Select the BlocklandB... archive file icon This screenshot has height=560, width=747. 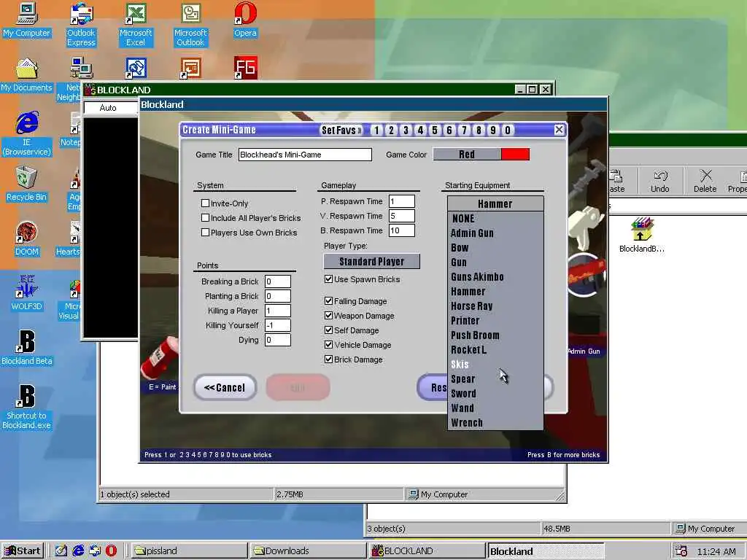(x=642, y=236)
